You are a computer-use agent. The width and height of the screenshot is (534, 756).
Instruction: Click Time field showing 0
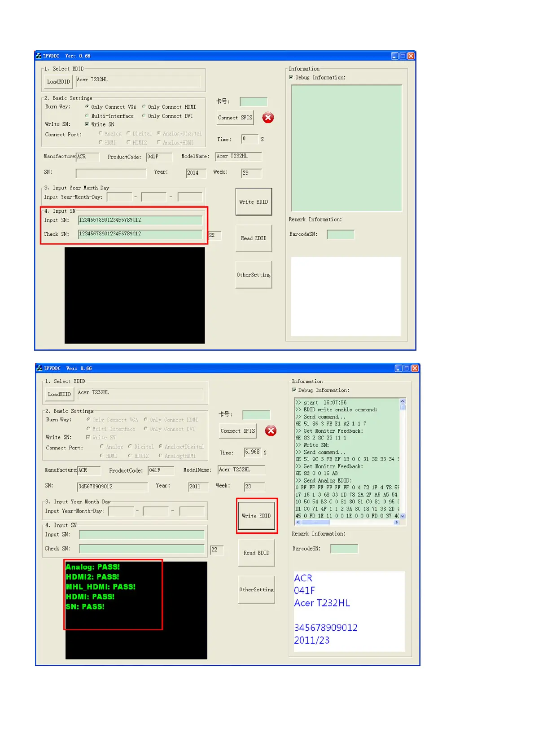[250, 139]
